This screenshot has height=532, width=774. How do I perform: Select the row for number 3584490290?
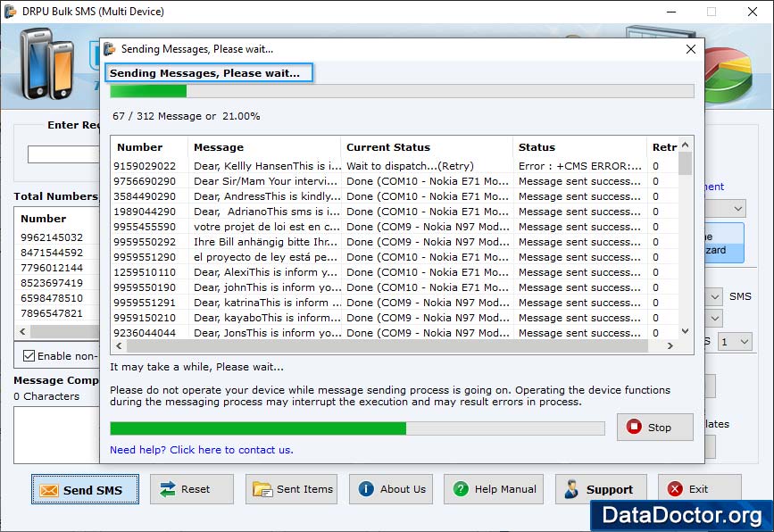point(395,196)
